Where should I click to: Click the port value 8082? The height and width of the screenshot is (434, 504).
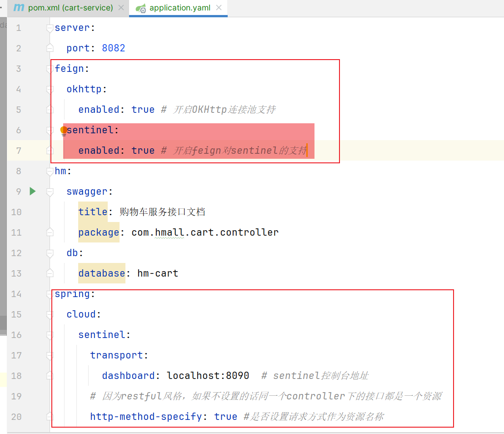pyautogui.click(x=114, y=48)
